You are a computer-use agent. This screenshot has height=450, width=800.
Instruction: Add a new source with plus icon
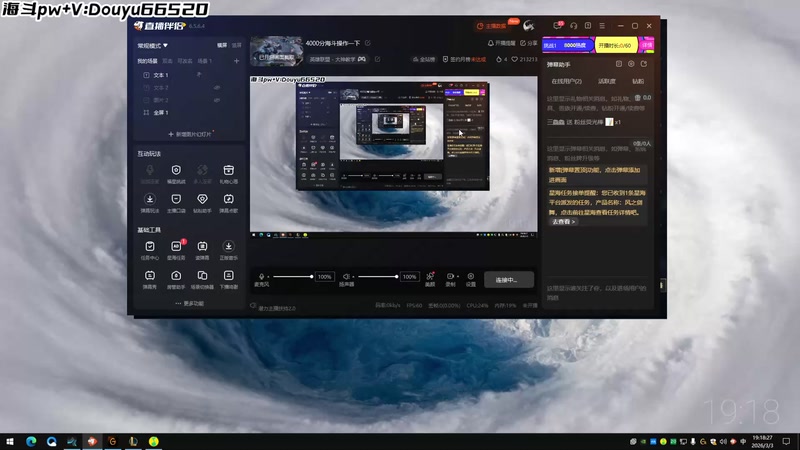[236, 61]
